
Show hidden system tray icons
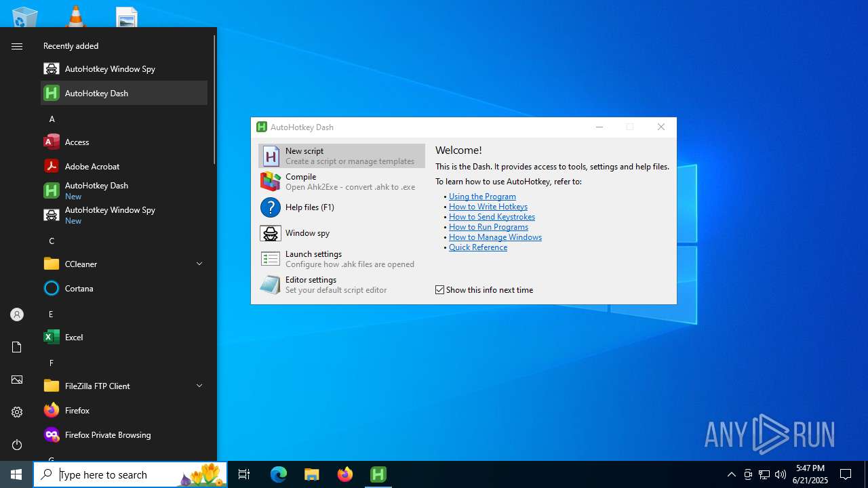pyautogui.click(x=732, y=474)
